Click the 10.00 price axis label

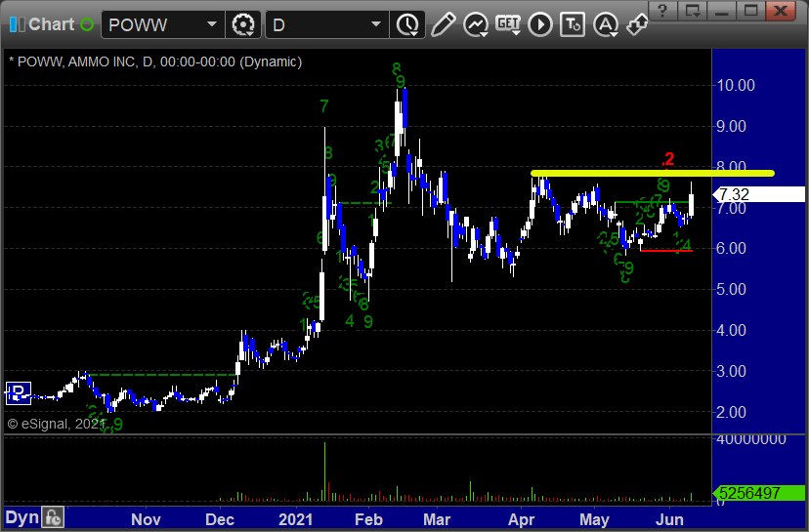pos(736,85)
